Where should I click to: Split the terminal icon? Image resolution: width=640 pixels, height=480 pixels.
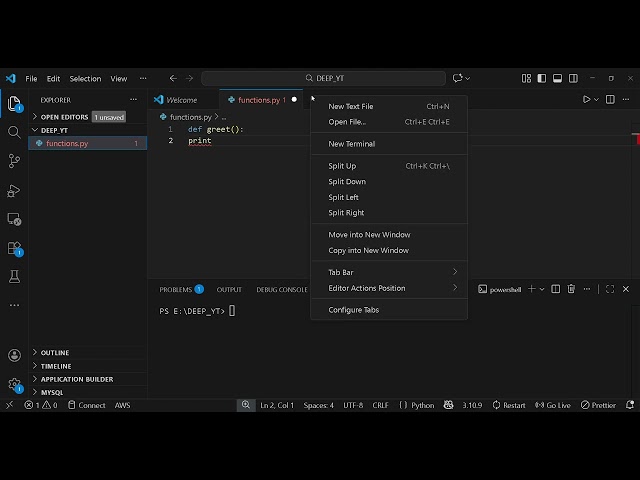pyautogui.click(x=556, y=289)
